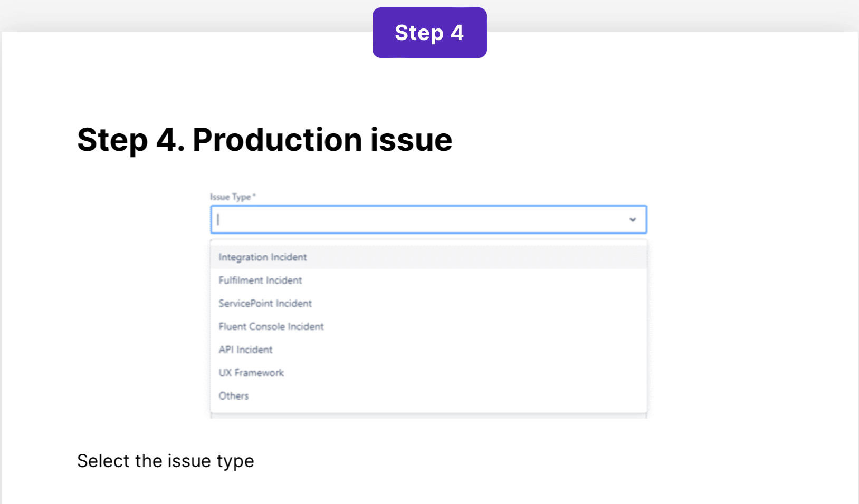
Task: Click the number 4 on purple badge
Action: (x=456, y=33)
